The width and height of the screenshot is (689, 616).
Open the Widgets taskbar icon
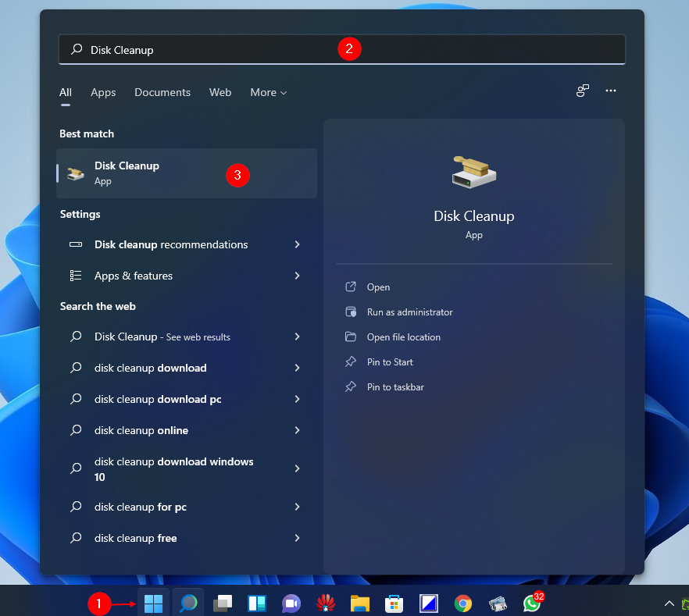coord(257,604)
